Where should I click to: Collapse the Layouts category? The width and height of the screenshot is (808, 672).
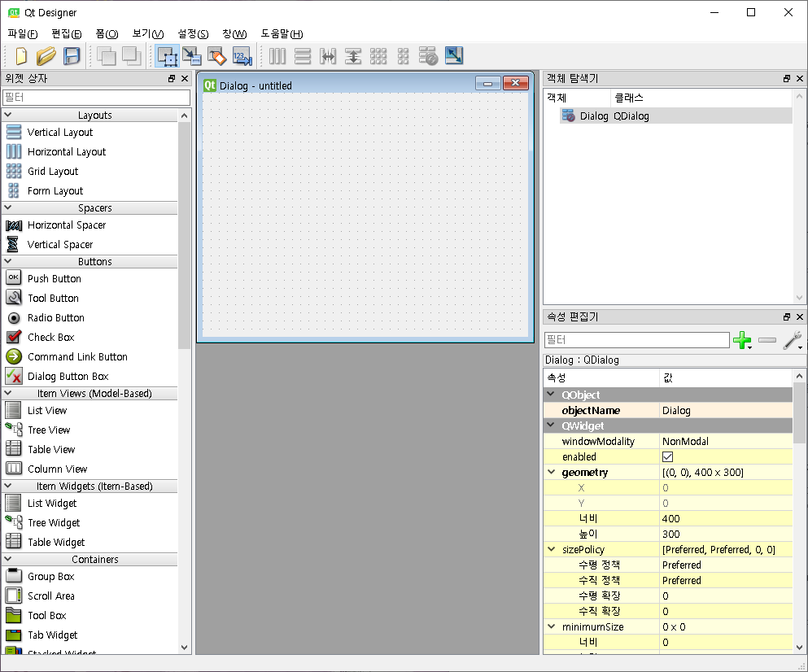[8, 115]
